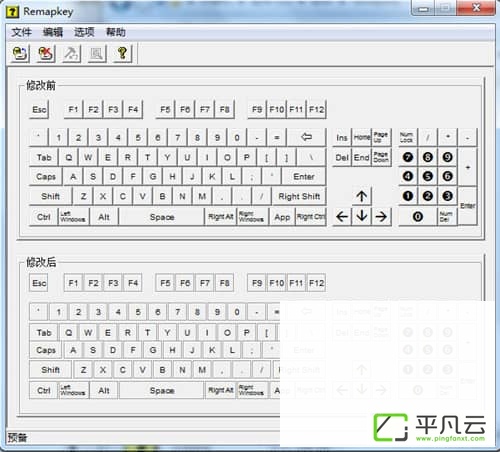Click Tab key in 修改后 keyboard
This screenshot has height=452, width=500.
(44, 332)
